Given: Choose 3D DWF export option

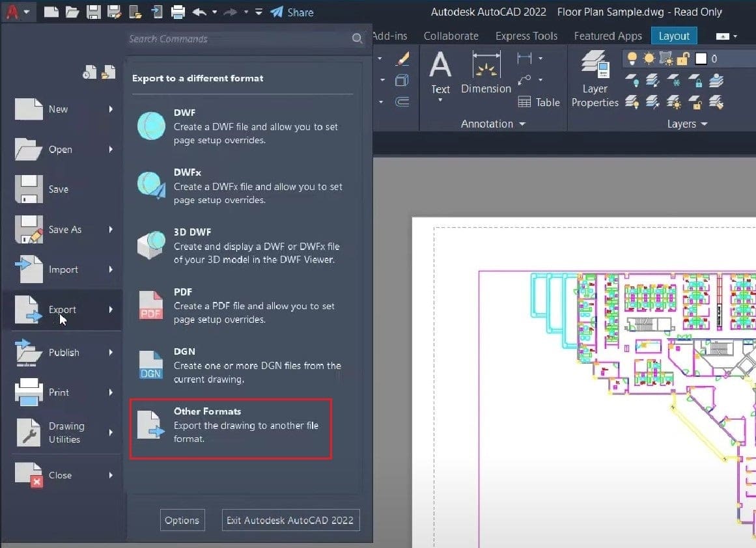Looking at the screenshot, I should pyautogui.click(x=241, y=246).
